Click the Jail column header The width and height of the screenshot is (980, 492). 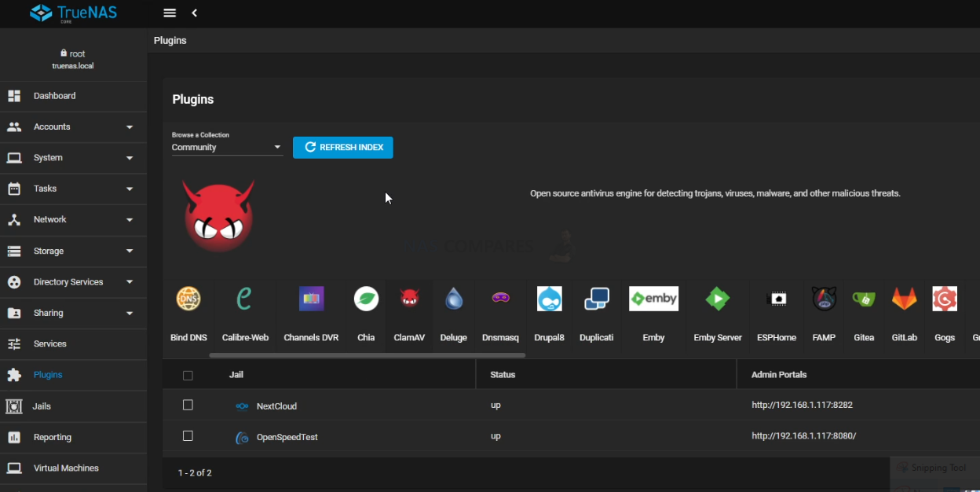236,375
